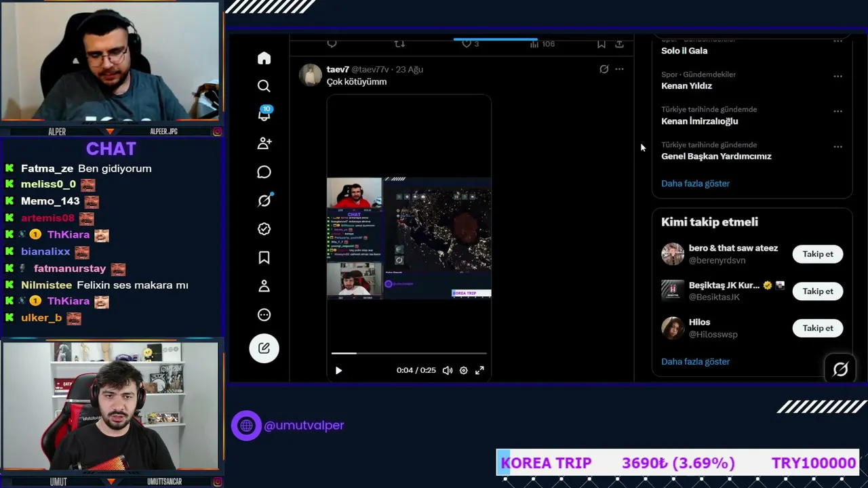Click Daha fazla göster under trends
This screenshot has width=868, height=488.
coord(696,184)
